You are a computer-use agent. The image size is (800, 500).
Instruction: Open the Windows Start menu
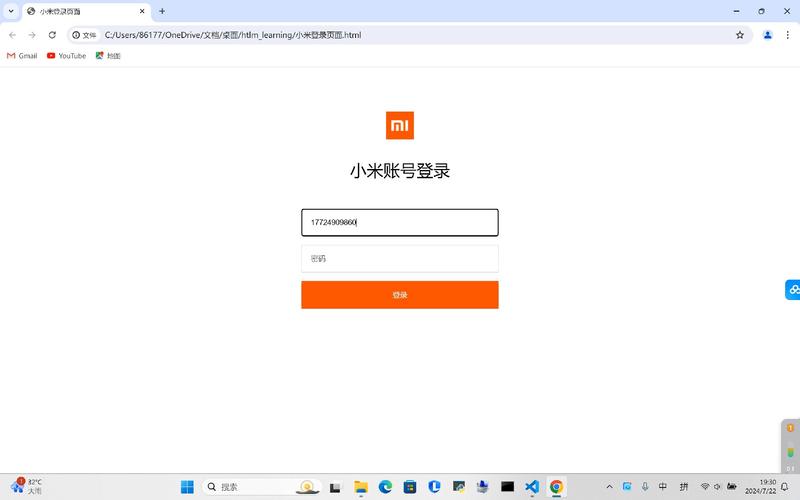[187, 487]
